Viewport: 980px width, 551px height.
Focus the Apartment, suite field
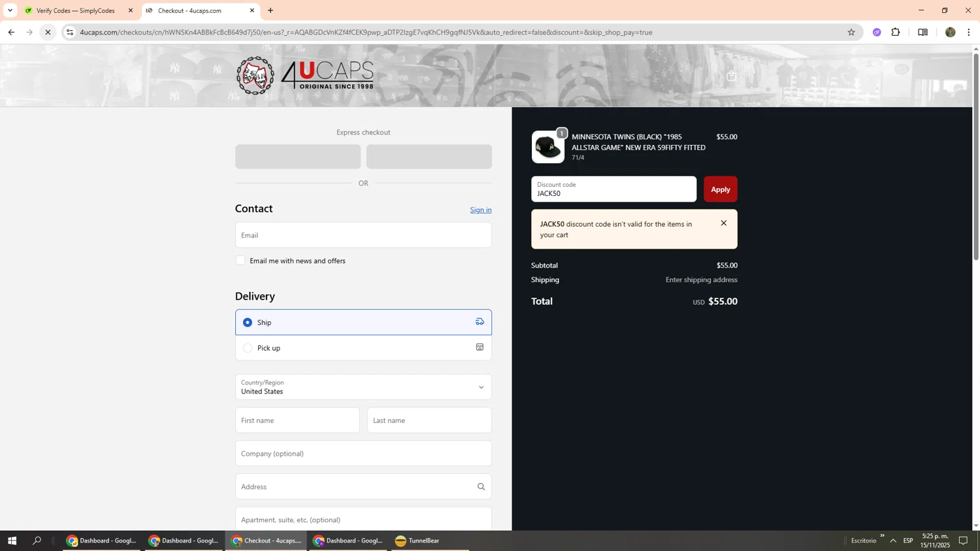pos(363,520)
